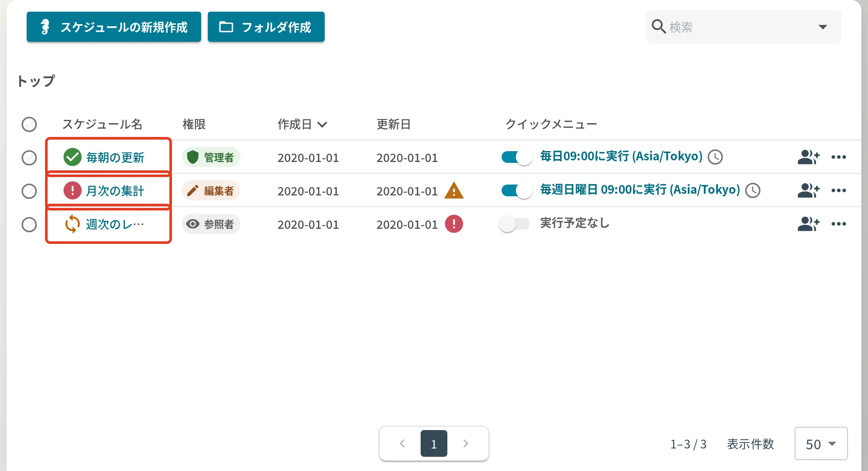The image size is (868, 471).
Task: Disable the 毎日09:00 schedule toggle
Action: (x=517, y=157)
